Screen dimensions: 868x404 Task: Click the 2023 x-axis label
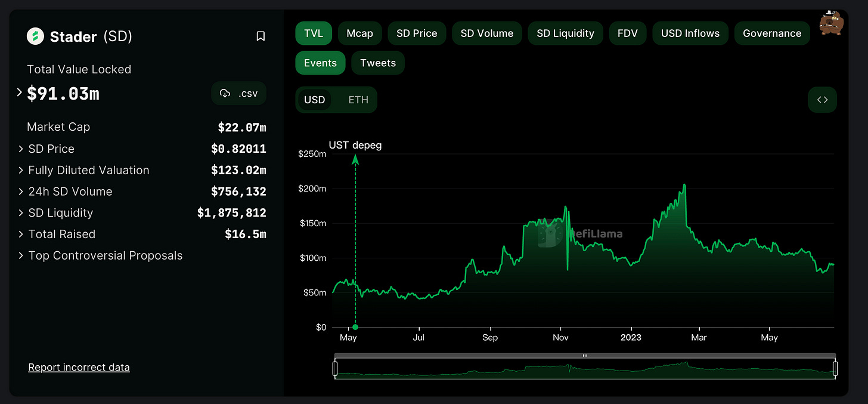[631, 338]
